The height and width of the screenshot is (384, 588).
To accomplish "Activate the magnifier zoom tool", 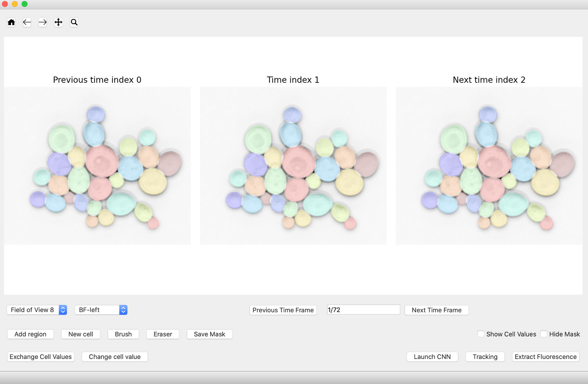I will [74, 22].
